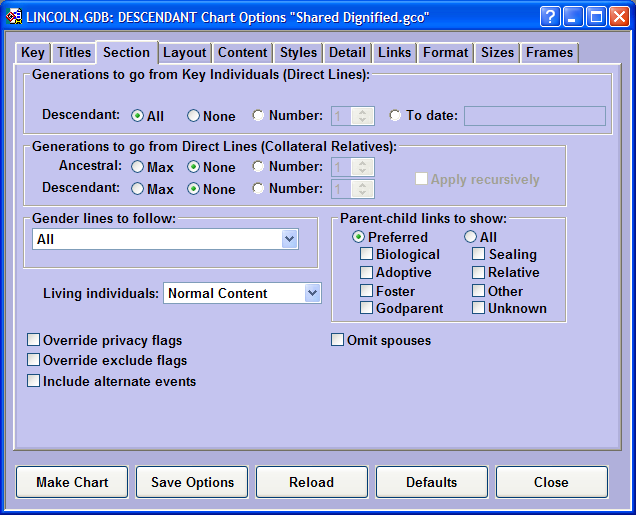This screenshot has height=515, width=637.
Task: Open the Styles tab
Action: [x=298, y=53]
